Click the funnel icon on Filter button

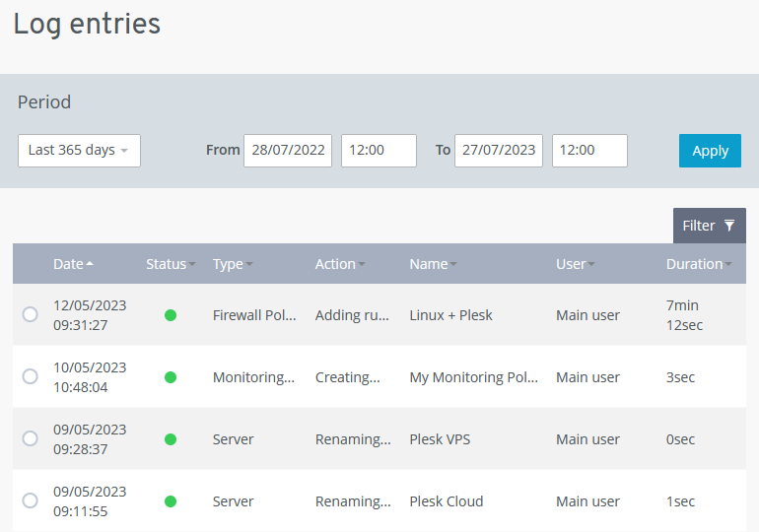click(x=729, y=226)
